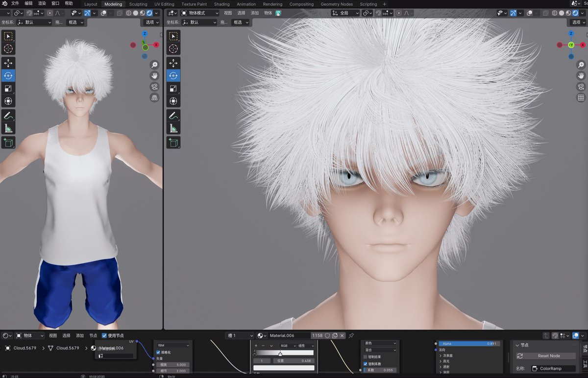588x378 pixels.
Task: Click the Blender logo menu icon
Action: coord(4,3)
